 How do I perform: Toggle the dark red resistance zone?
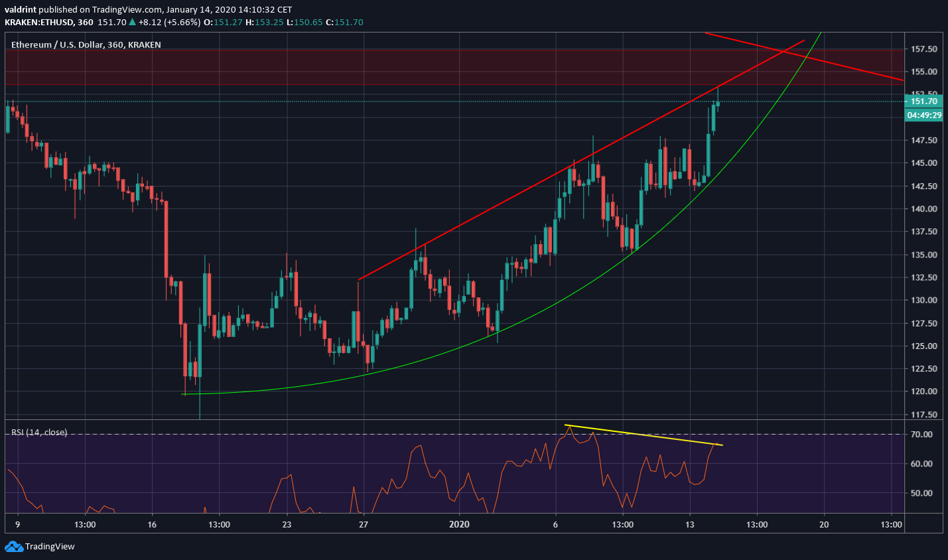(x=265, y=66)
